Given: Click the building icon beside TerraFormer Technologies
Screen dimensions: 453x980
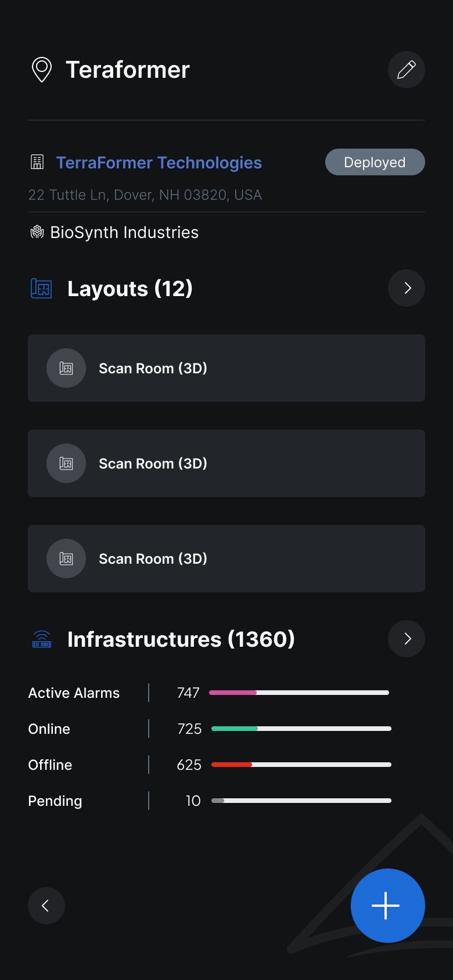Looking at the screenshot, I should [x=37, y=163].
